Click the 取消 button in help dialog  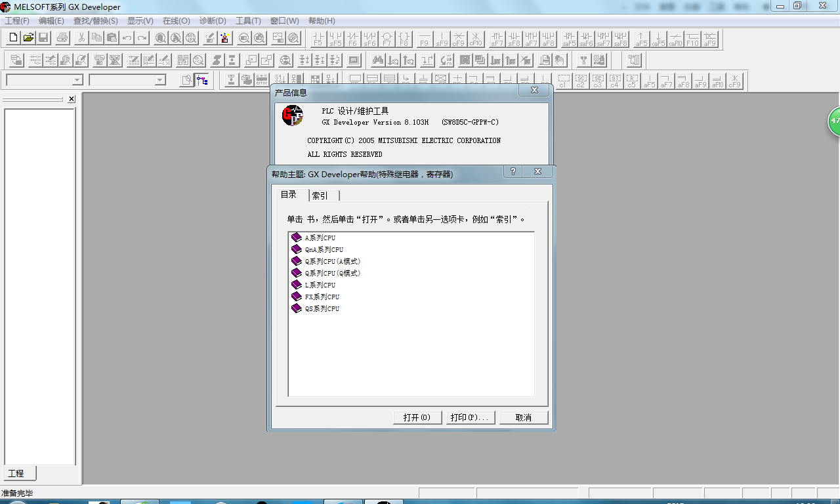tap(523, 417)
